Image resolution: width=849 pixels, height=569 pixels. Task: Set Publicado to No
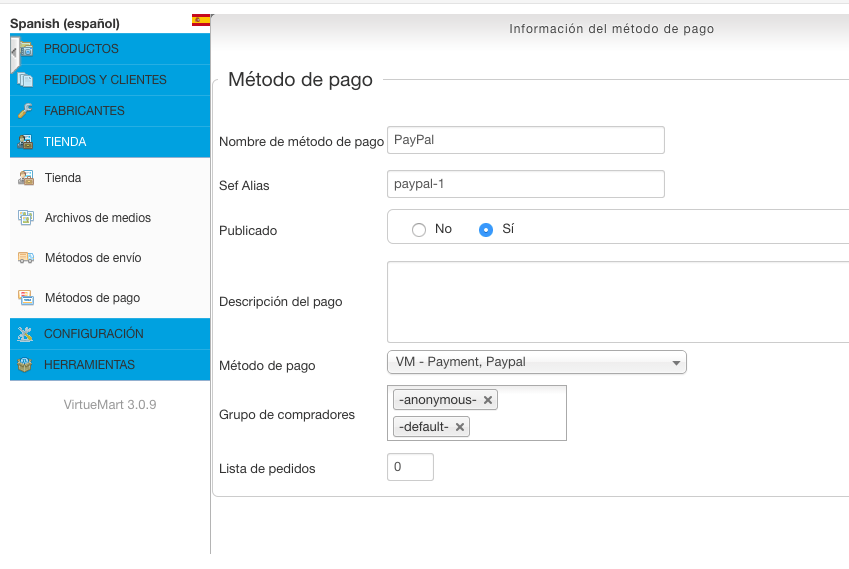[x=419, y=230]
